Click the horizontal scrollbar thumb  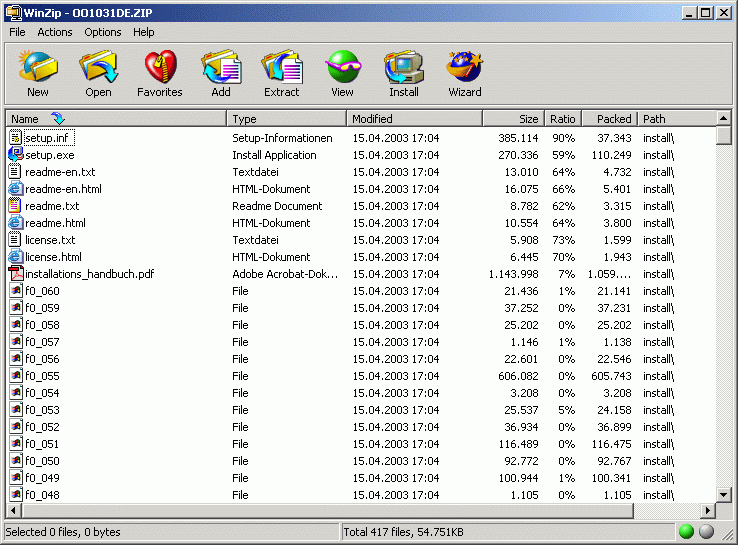327,510
